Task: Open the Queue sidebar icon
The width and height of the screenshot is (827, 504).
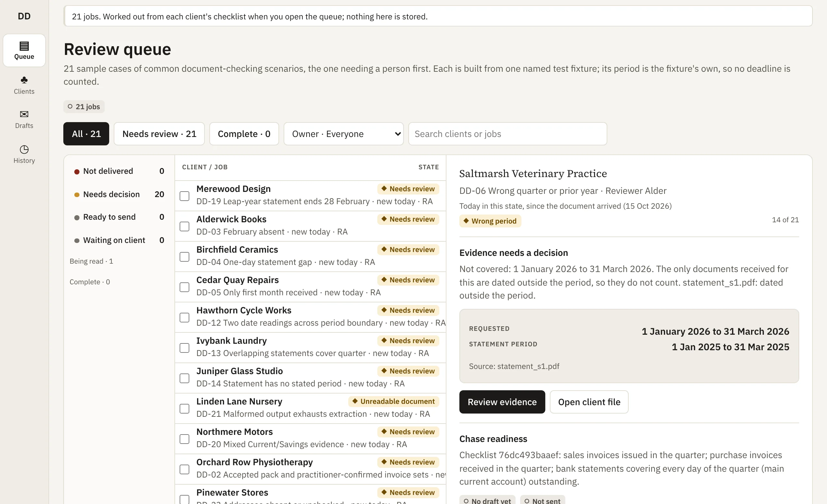Action: tap(24, 50)
